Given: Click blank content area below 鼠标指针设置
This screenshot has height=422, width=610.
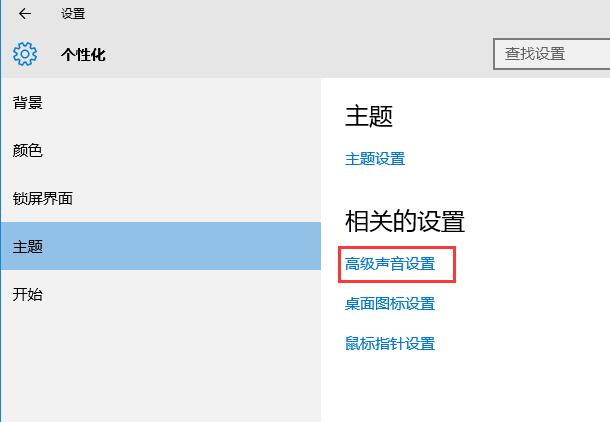Looking at the screenshot, I should coord(460,390).
